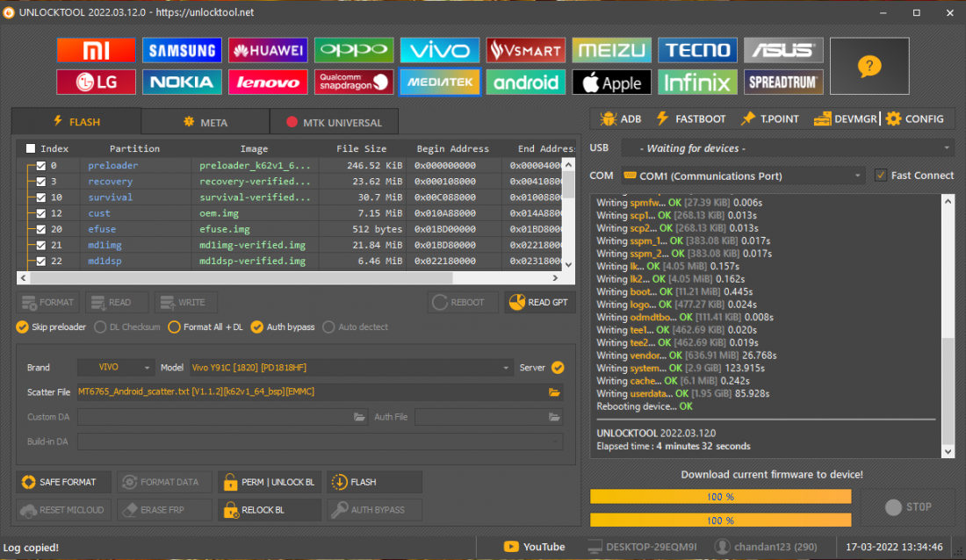
Task: Toggle the Fast Connect checkbox
Action: pos(880,176)
